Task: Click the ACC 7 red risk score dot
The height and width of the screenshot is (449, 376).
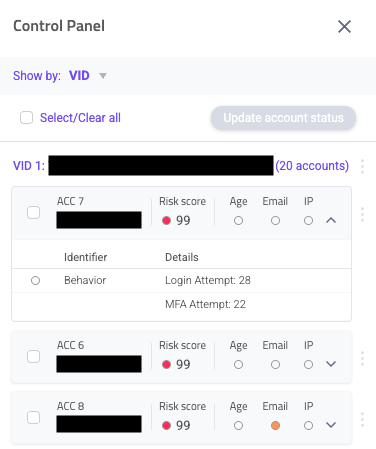Action: pyautogui.click(x=166, y=221)
